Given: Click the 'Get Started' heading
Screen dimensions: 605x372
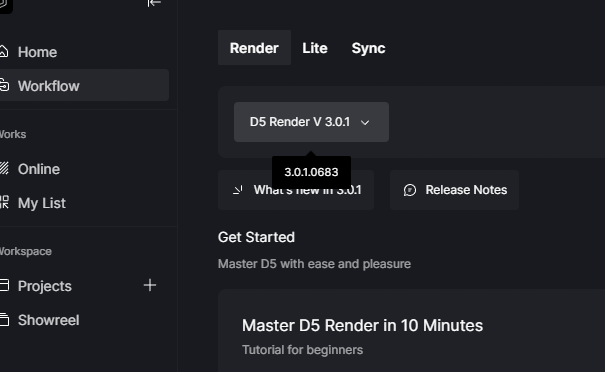Looking at the screenshot, I should click(x=256, y=237).
